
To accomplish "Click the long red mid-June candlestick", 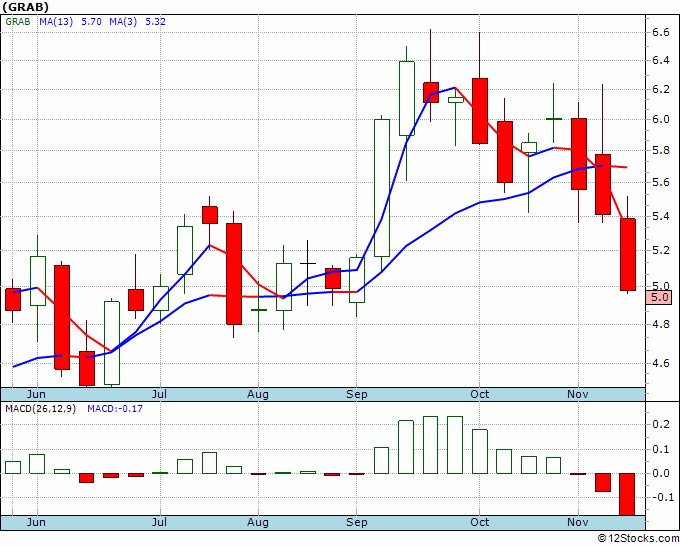I will [62, 317].
